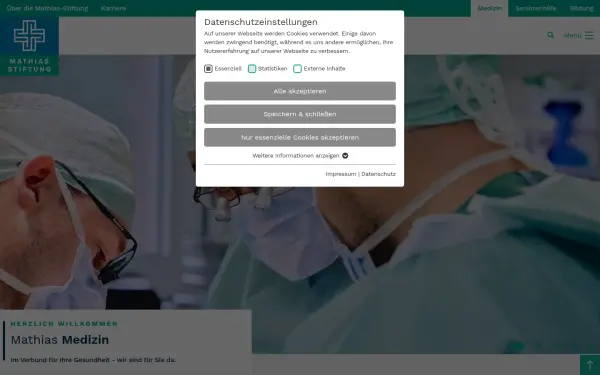Select the Medizin tab
This screenshot has height=375, width=600.
coord(489,8)
